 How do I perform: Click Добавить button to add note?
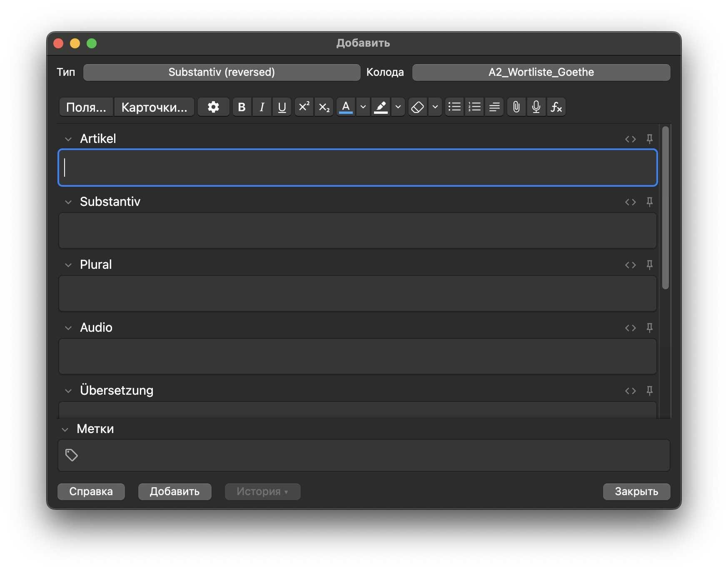(x=175, y=491)
